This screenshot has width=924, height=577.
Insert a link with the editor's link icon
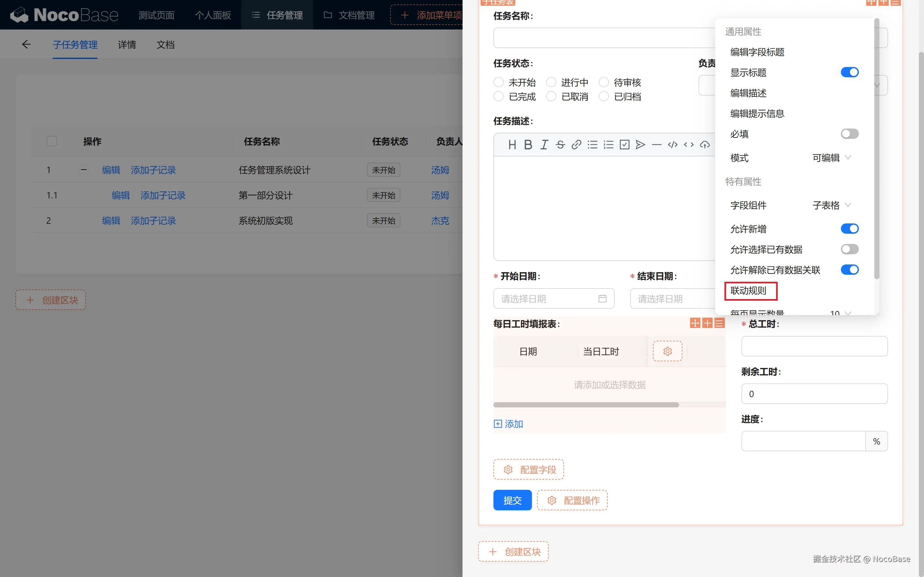[x=576, y=145]
